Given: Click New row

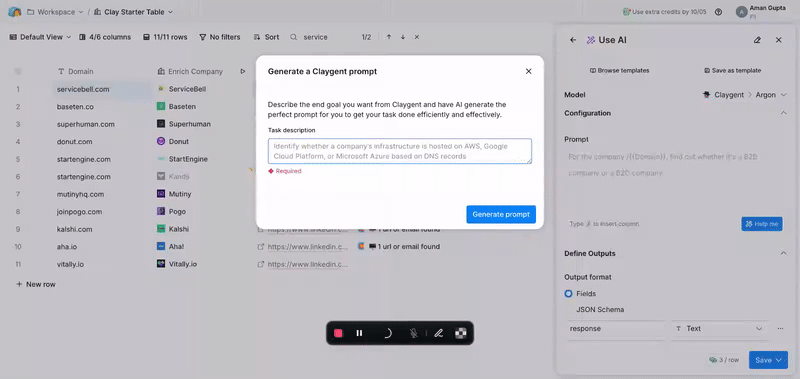Looking at the screenshot, I should coord(36,284).
